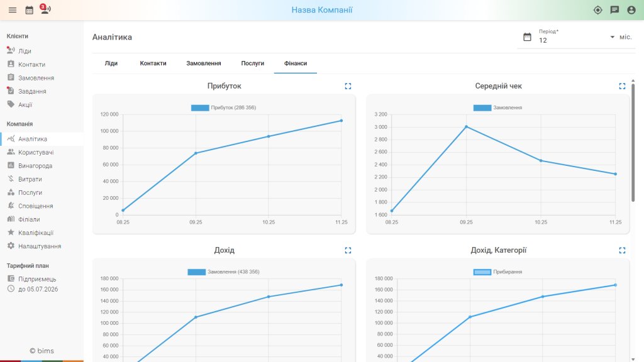Click the Назва Компанії header title
The height and width of the screenshot is (362, 644).
click(x=322, y=10)
